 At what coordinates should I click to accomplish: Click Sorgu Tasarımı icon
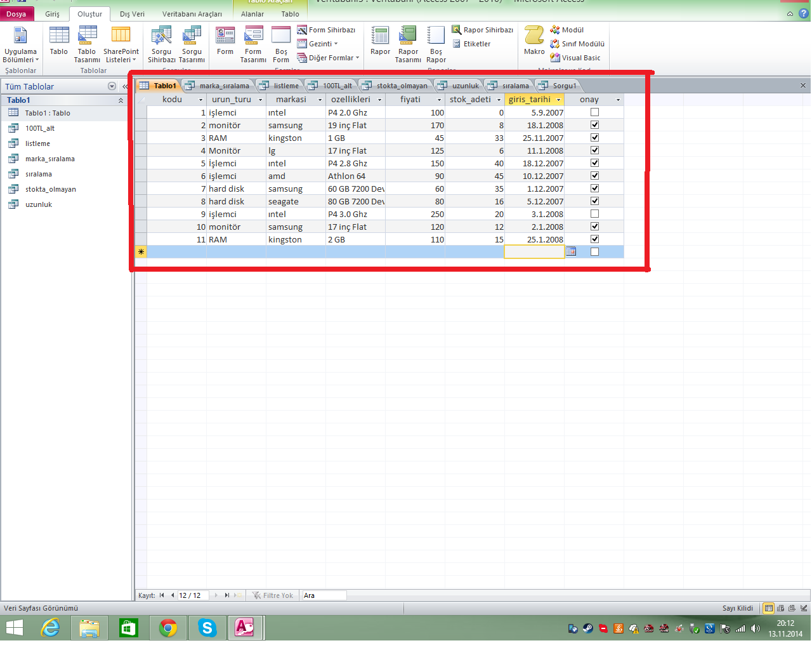(x=192, y=44)
